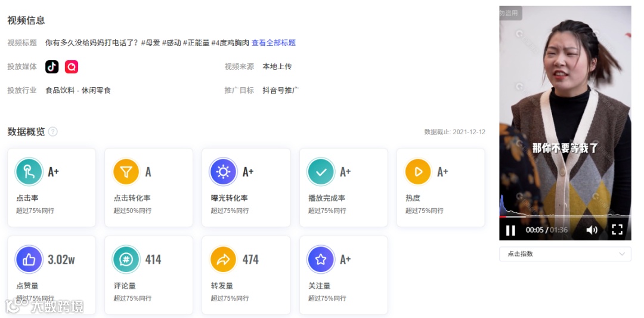Click the A grade on 点击转化率 card
The height and width of the screenshot is (318, 644).
(148, 172)
